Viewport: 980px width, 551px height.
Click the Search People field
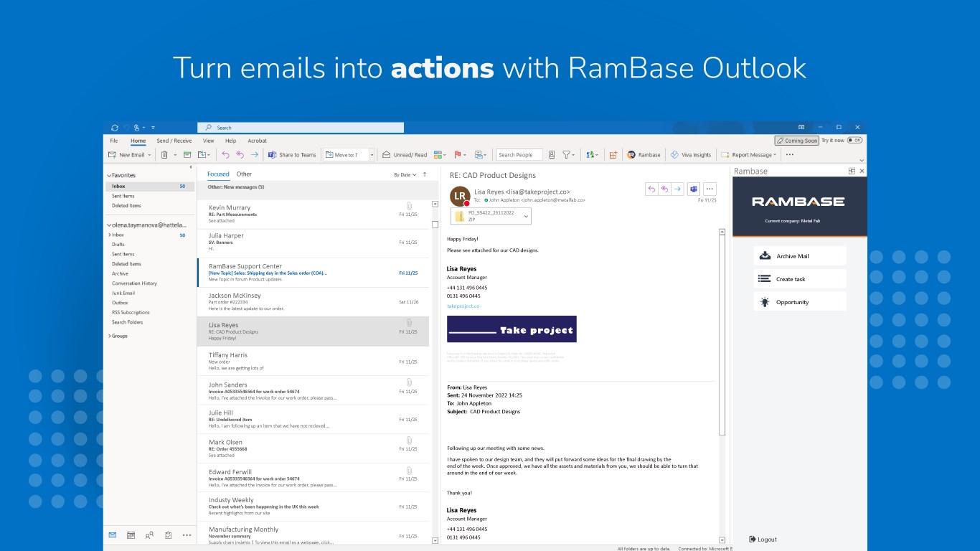click(519, 154)
